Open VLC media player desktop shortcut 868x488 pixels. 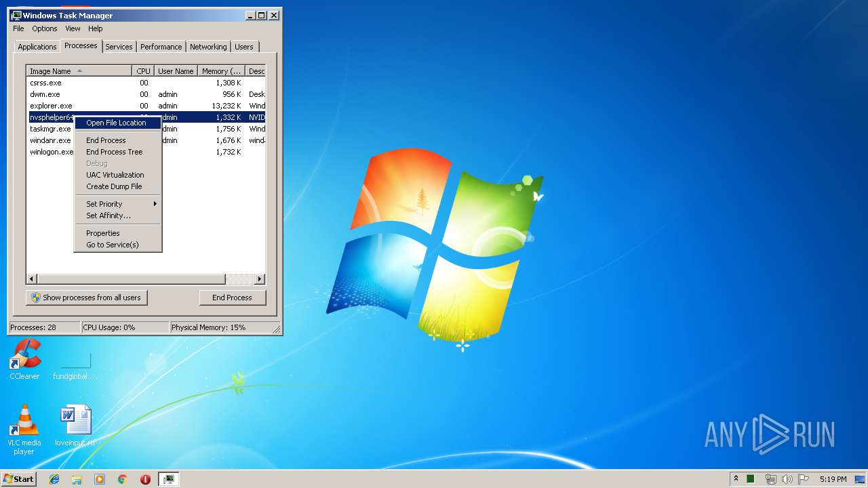click(x=24, y=428)
